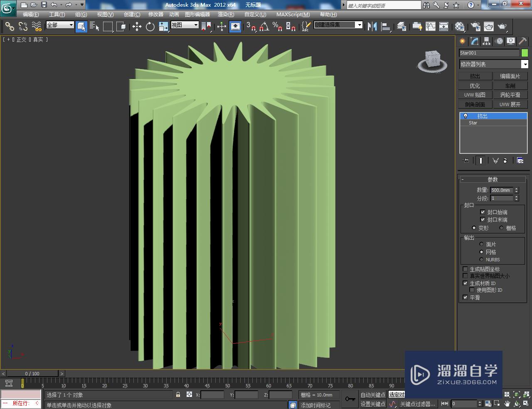The image size is (532, 409).
Task: Activate the Select Object tool
Action: pyautogui.click(x=81, y=27)
